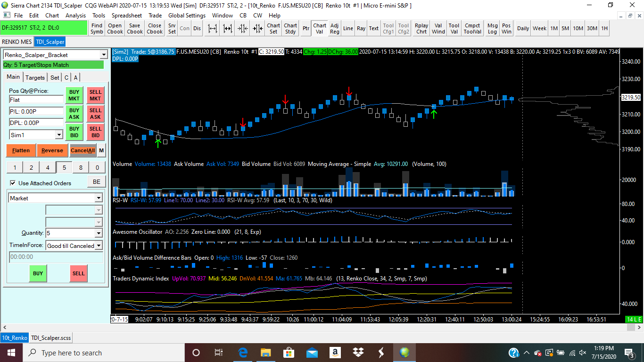Click the SELL ASK button
The image size is (644, 362).
[96, 114]
